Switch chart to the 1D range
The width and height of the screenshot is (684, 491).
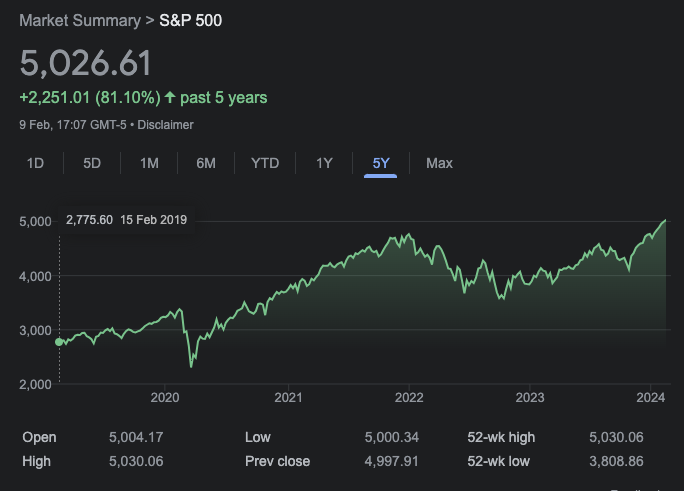tap(35, 163)
